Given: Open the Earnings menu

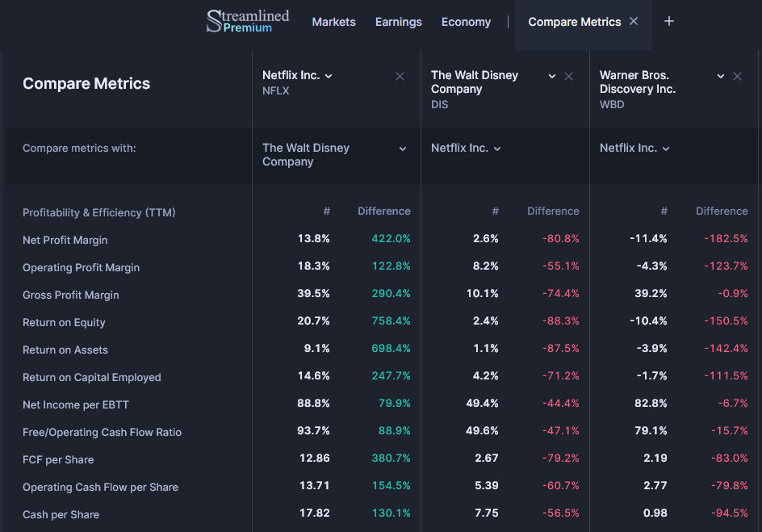Looking at the screenshot, I should pyautogui.click(x=399, y=22).
